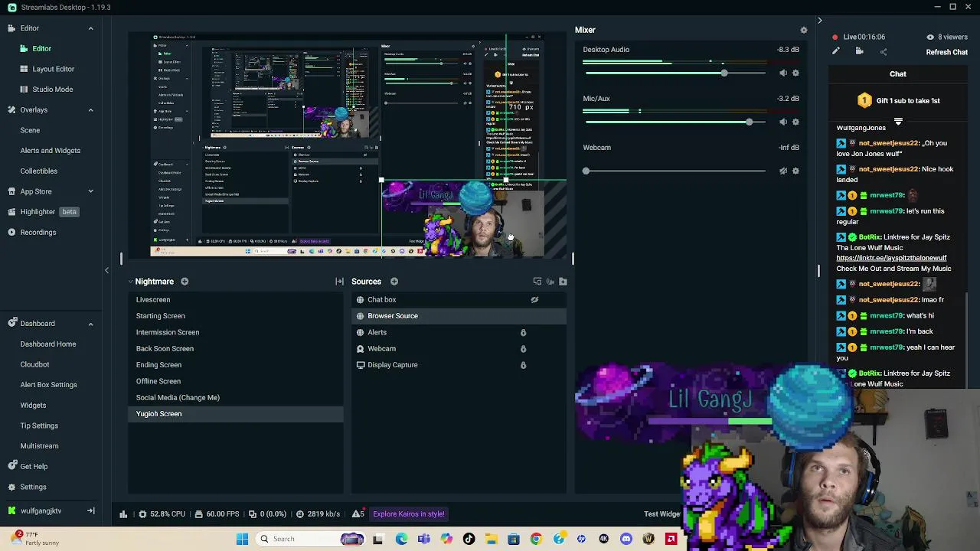Mute Mic/Aux
This screenshot has width=980, height=551.
point(782,122)
